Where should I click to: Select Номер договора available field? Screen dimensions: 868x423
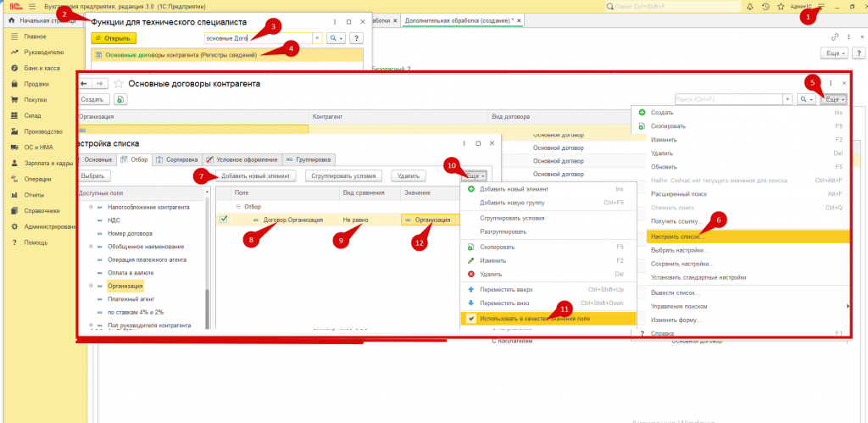coord(130,233)
